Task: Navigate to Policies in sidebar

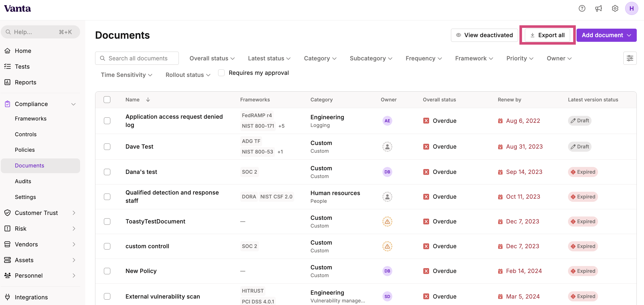Action: (x=25, y=150)
